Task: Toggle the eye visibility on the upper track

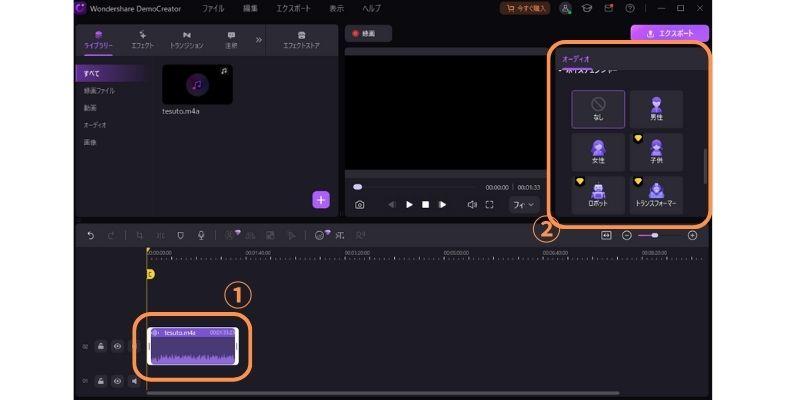Action: [x=118, y=346]
